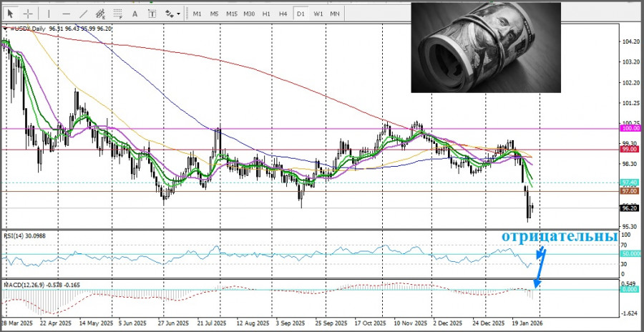644x332 pixels.
Task: Switch chart to H4 timeframe
Action: click(x=283, y=14)
